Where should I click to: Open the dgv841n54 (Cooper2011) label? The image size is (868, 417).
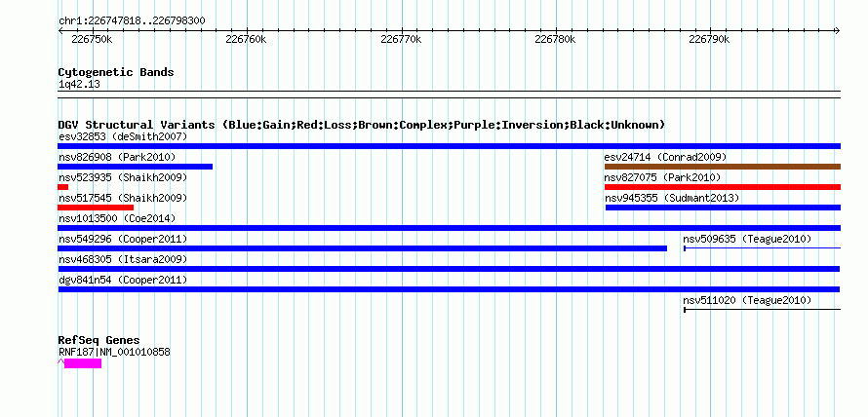[123, 281]
